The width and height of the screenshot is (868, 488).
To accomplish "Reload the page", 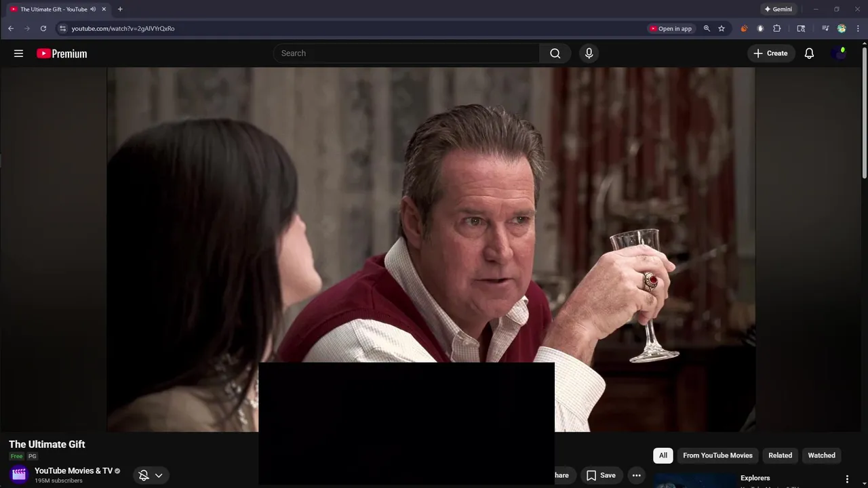I will 43,28.
